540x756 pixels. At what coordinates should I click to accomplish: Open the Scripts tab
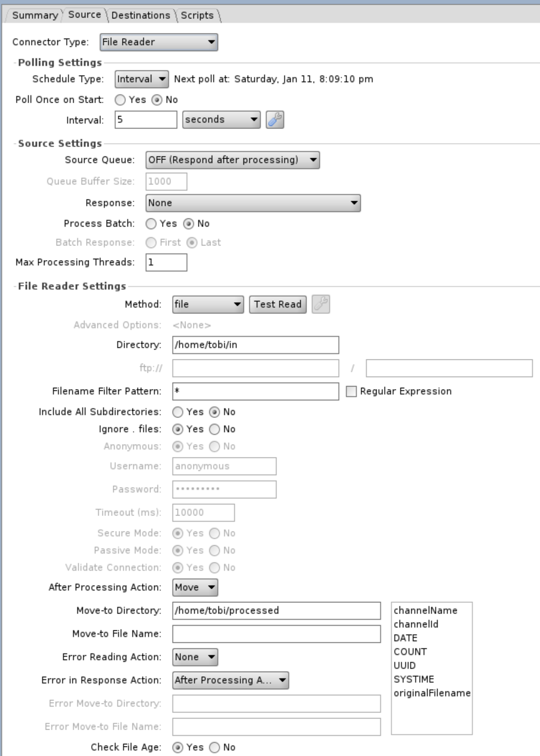(197, 15)
